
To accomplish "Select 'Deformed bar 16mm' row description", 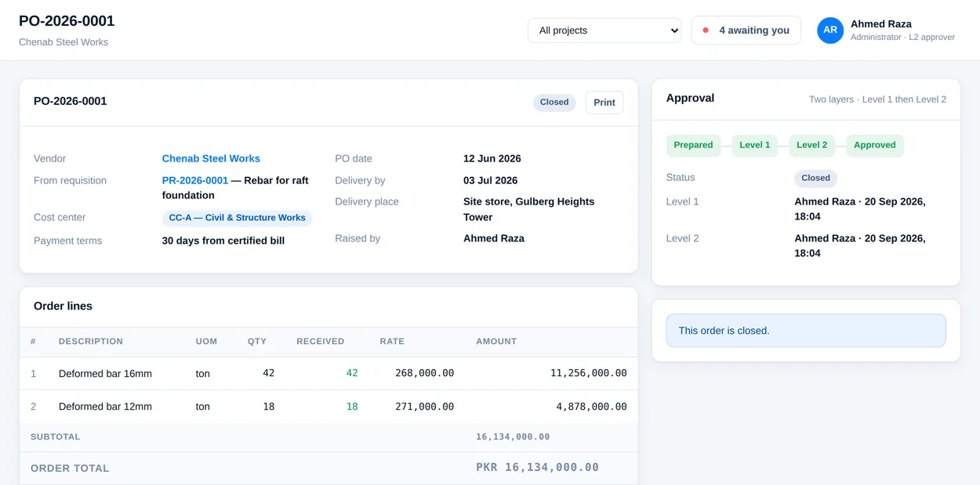I will point(105,374).
